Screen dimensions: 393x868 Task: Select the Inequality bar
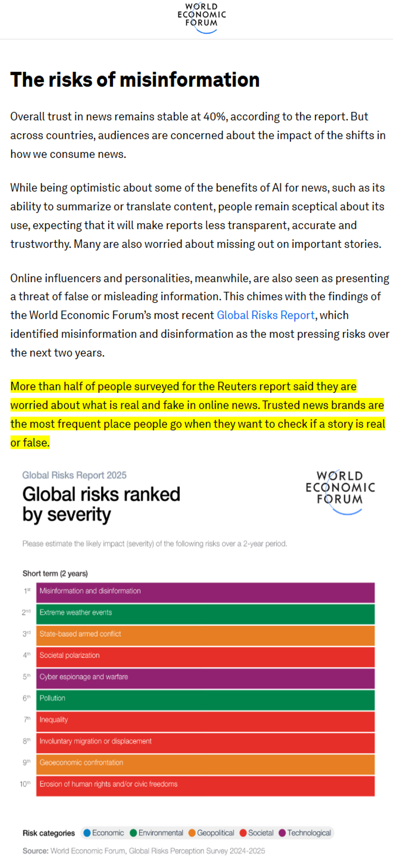[205, 721]
